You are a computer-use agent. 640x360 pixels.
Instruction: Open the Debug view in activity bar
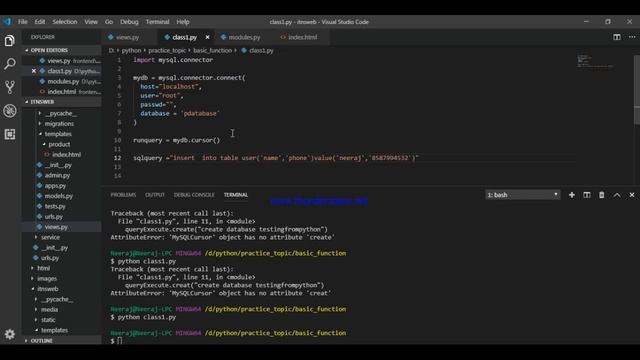[x=10, y=111]
